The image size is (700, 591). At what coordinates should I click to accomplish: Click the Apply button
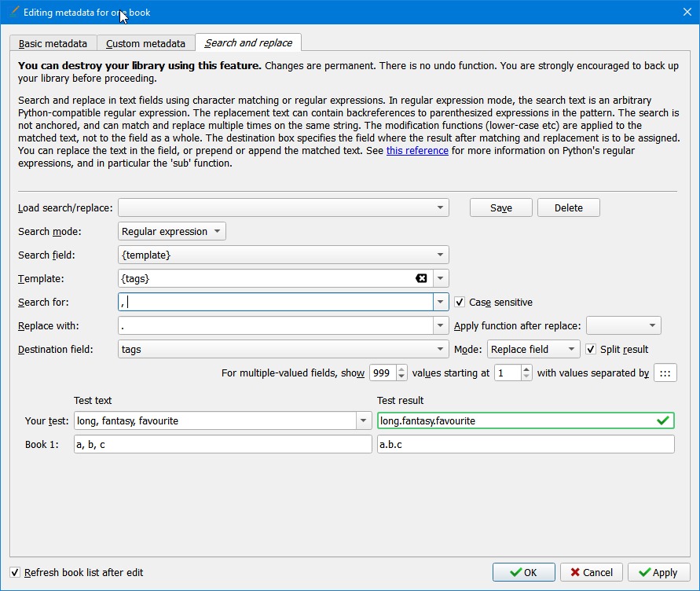(658, 572)
